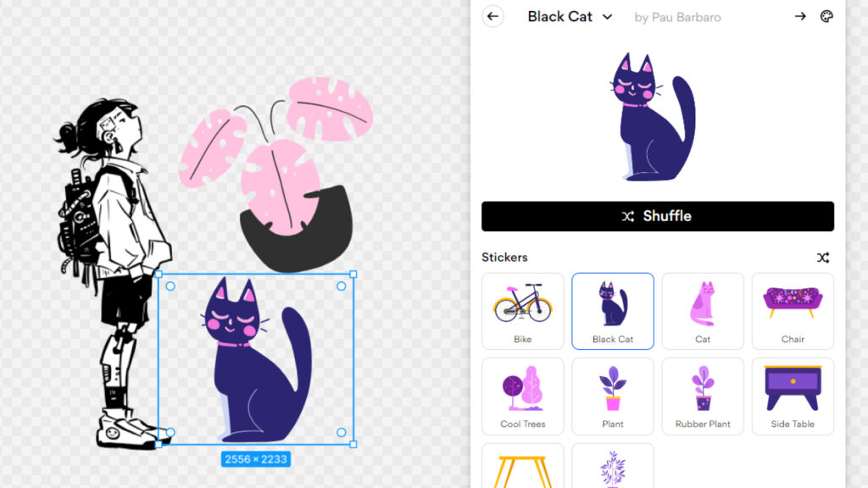Select the Bike sticker
This screenshot has width=868, height=488.
tap(522, 311)
